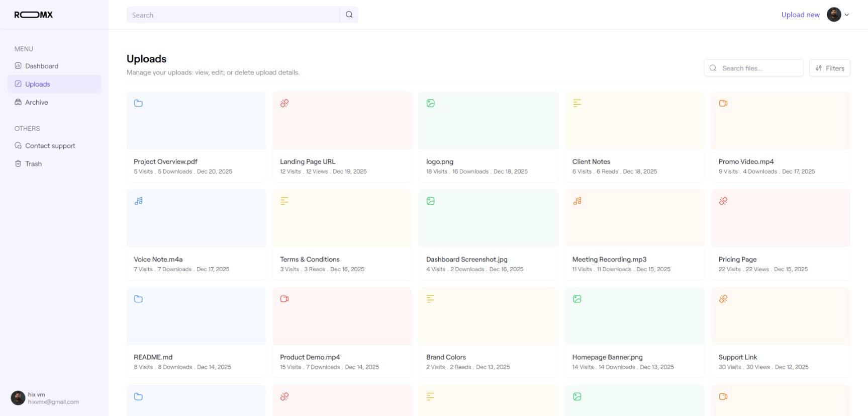Viewport: 868px width, 416px height.
Task: Expand the profile avatar dropdown chevron
Action: coord(847,15)
